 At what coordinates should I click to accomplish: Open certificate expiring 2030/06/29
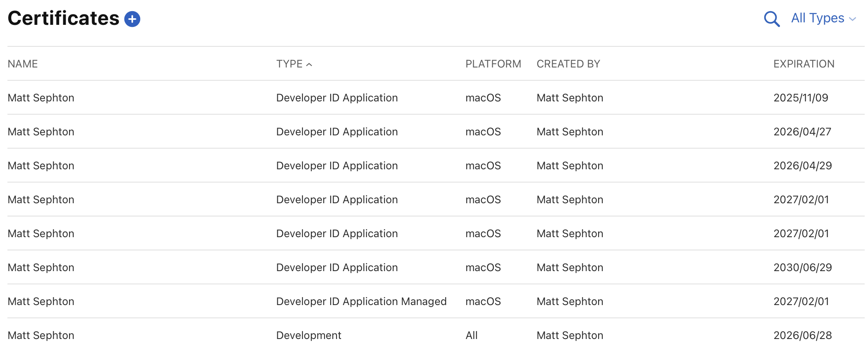41,267
